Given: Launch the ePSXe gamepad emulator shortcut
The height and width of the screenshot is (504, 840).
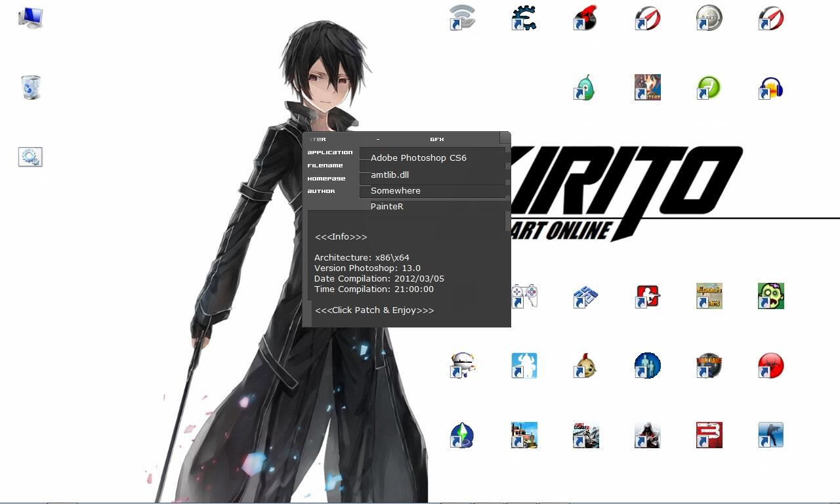Looking at the screenshot, I should pos(524,296).
